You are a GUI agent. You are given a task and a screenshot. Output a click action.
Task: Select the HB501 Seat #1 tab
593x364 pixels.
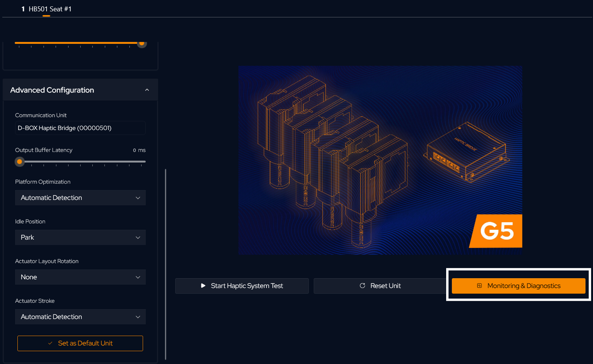(x=47, y=9)
